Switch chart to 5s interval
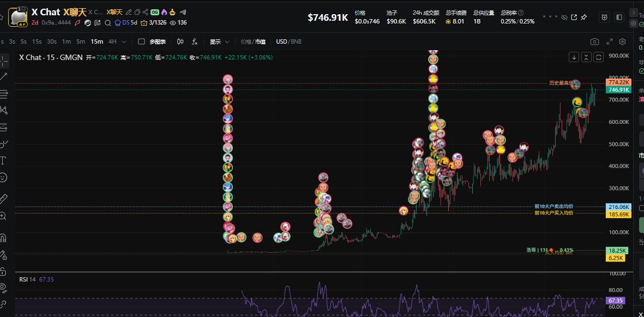The width and height of the screenshot is (644, 317). point(23,41)
